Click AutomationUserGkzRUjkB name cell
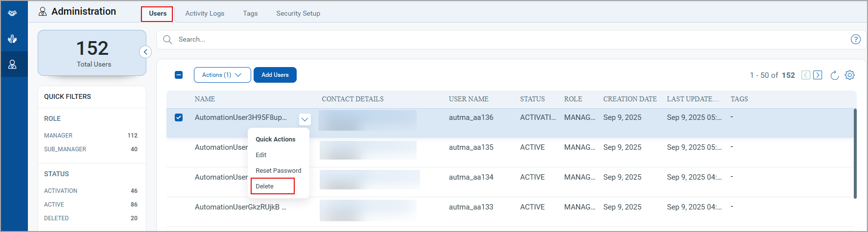The image size is (868, 232). tap(240, 207)
